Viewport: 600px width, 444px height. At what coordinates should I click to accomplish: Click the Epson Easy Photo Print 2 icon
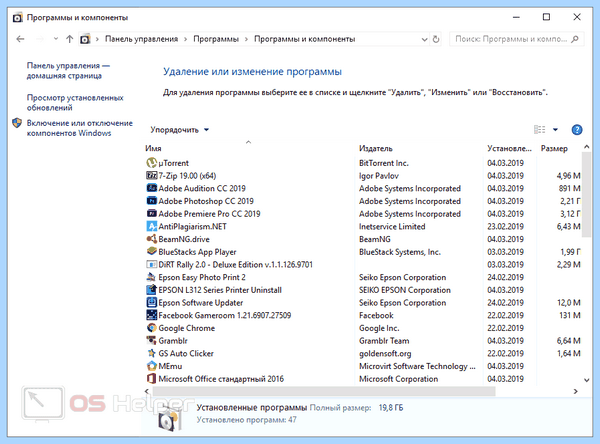(x=152, y=277)
